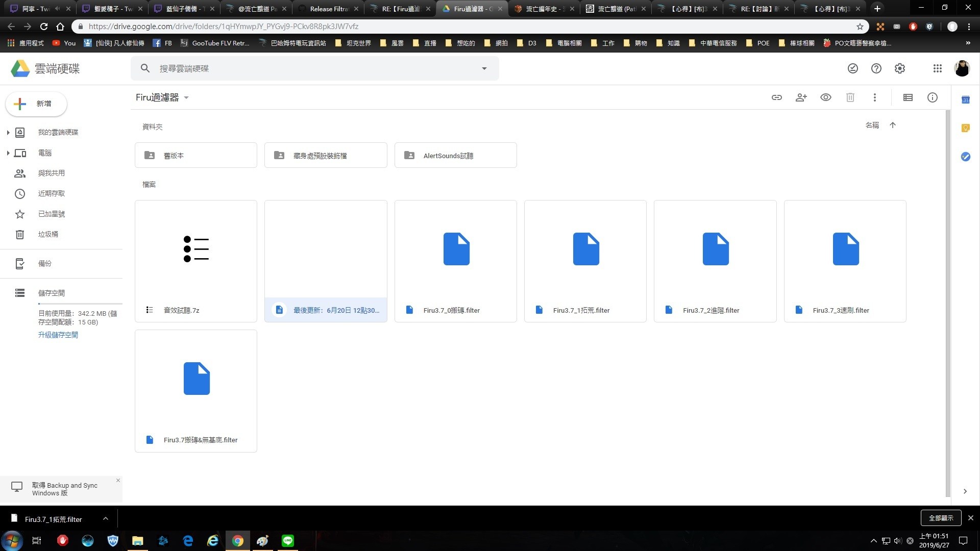980x551 pixels.
Task: Expand the Firu過濾器 folder name dropdown
Action: (x=186, y=97)
